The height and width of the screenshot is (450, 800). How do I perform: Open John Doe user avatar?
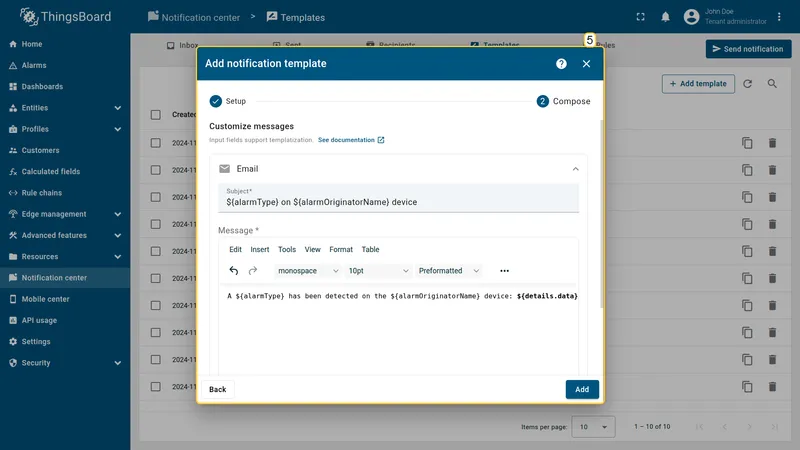click(x=691, y=17)
